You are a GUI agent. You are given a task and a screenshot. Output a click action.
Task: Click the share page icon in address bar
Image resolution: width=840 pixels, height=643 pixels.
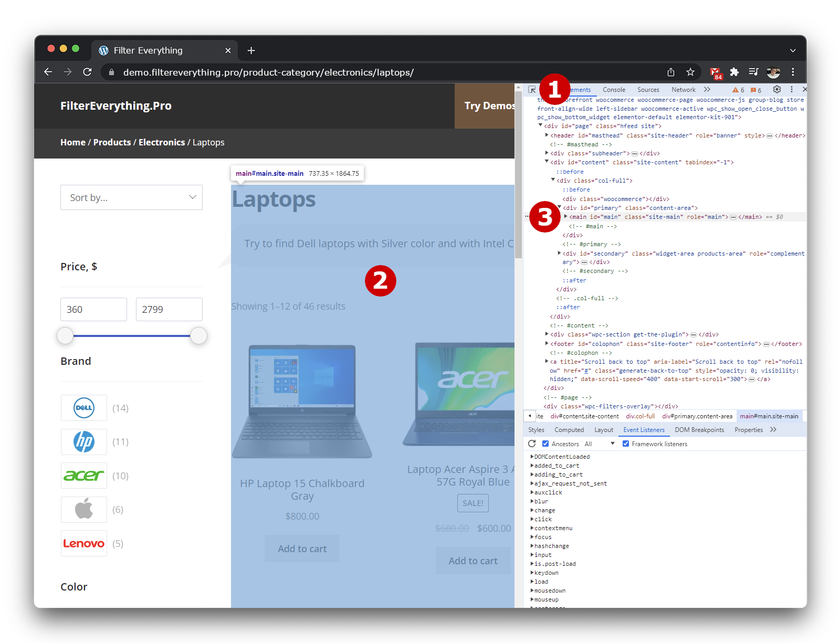(671, 72)
